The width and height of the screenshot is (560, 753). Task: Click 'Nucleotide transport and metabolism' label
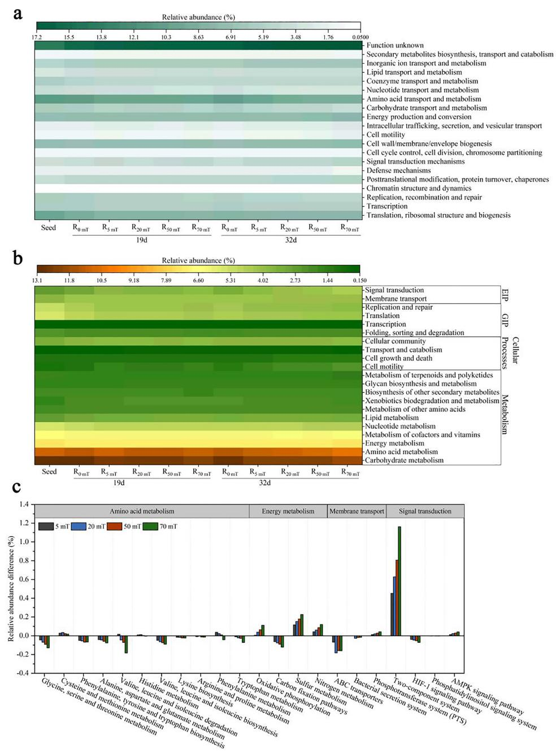(423, 90)
